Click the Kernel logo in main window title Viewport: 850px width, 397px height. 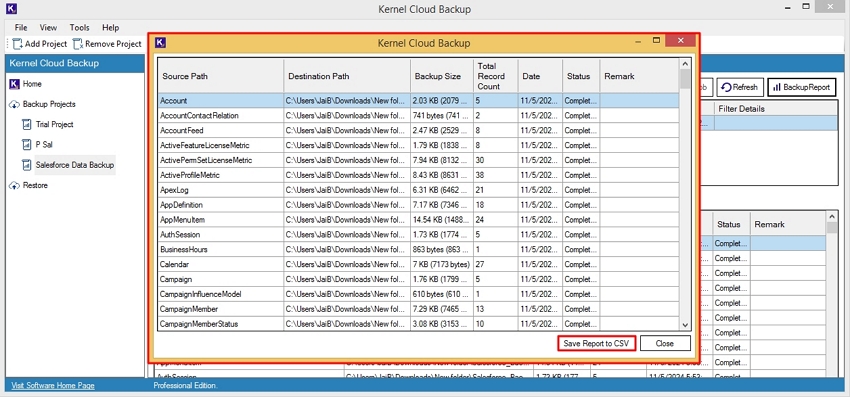pyautogui.click(x=11, y=9)
